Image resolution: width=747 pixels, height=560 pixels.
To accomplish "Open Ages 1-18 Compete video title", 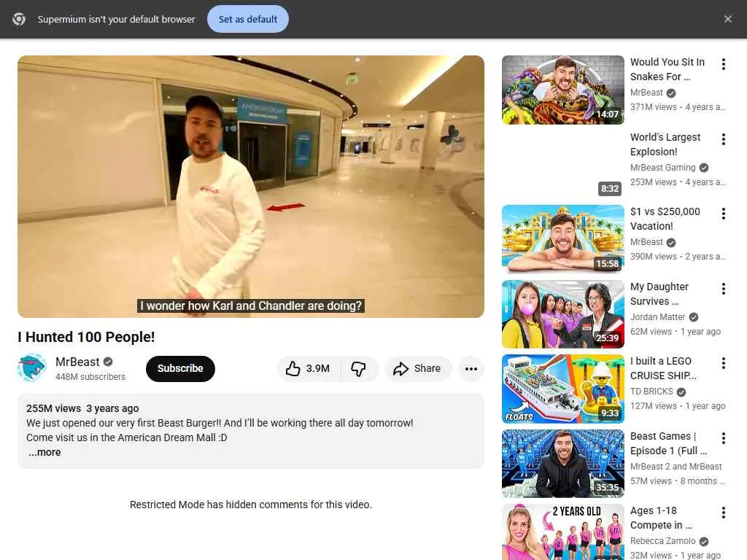I will coord(661,518).
